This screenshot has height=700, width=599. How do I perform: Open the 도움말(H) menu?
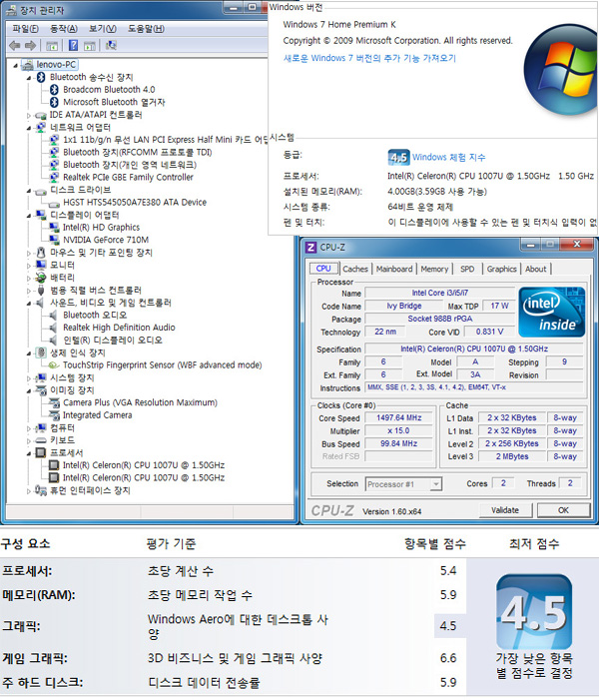tap(146, 29)
